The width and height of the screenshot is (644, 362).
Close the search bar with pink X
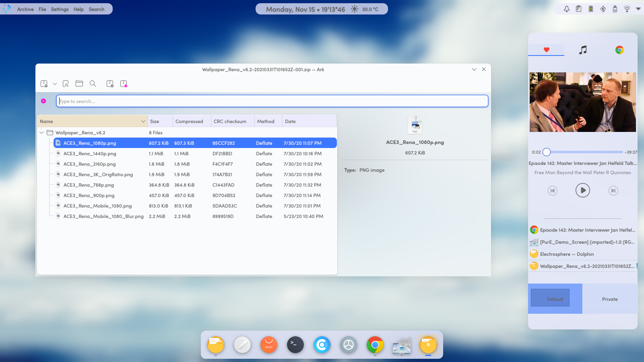(x=43, y=101)
